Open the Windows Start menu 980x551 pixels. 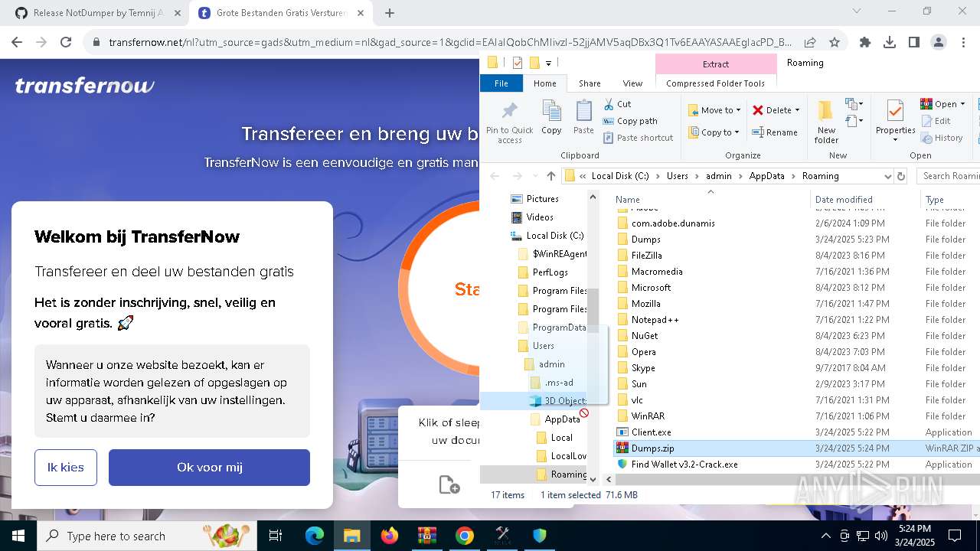coord(18,536)
